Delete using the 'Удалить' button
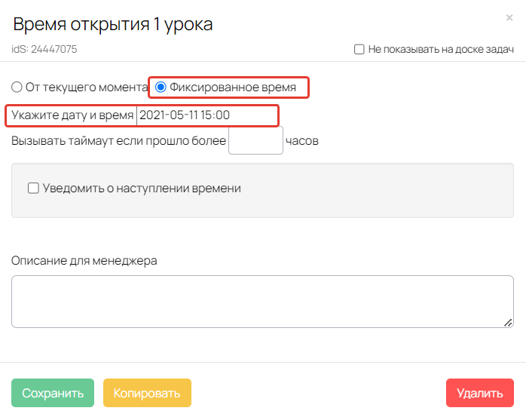The image size is (526, 420). [480, 393]
